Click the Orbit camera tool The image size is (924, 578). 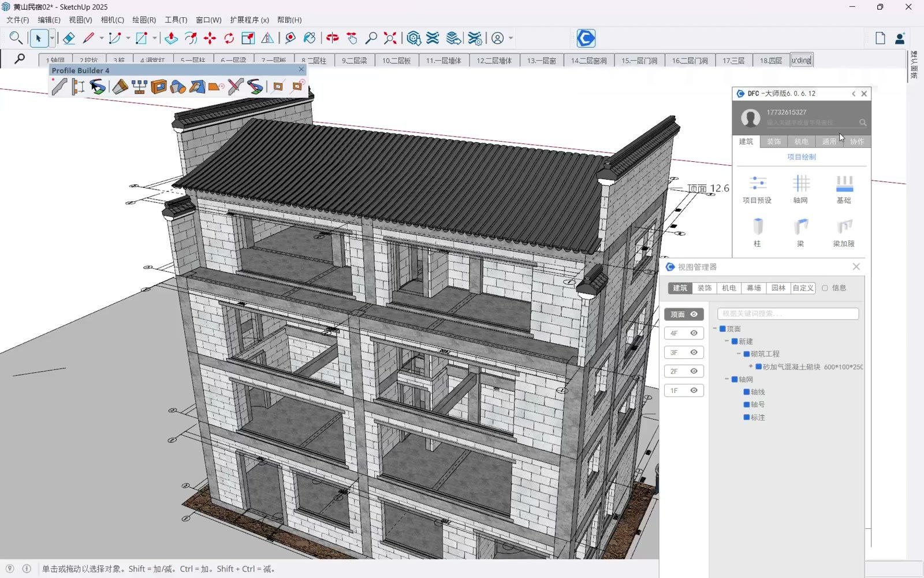click(x=333, y=38)
